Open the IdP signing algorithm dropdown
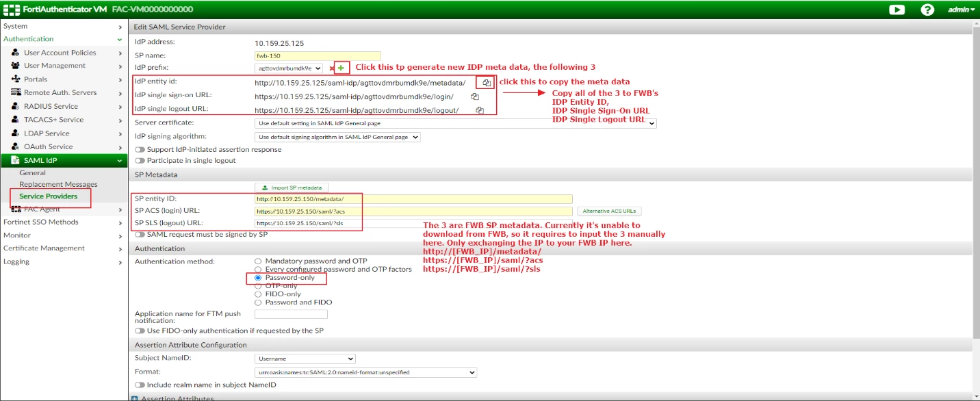The width and height of the screenshot is (980, 401). tap(337, 137)
